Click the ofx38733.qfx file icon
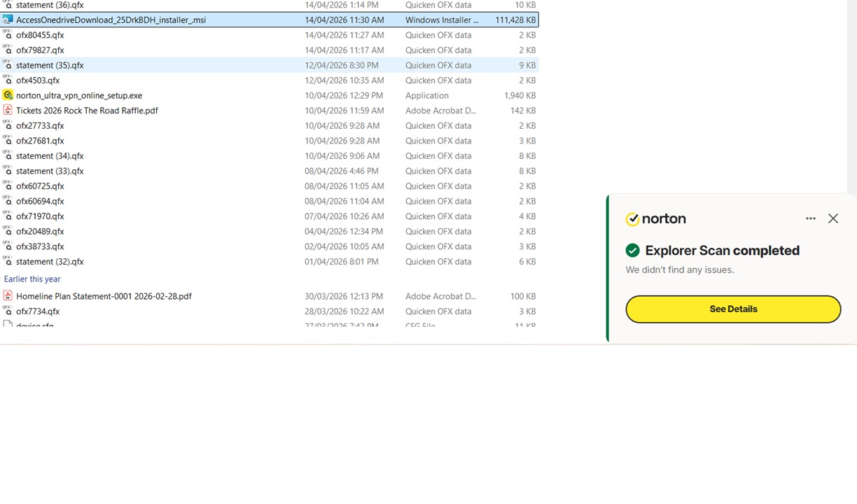857x504 pixels. click(x=8, y=246)
